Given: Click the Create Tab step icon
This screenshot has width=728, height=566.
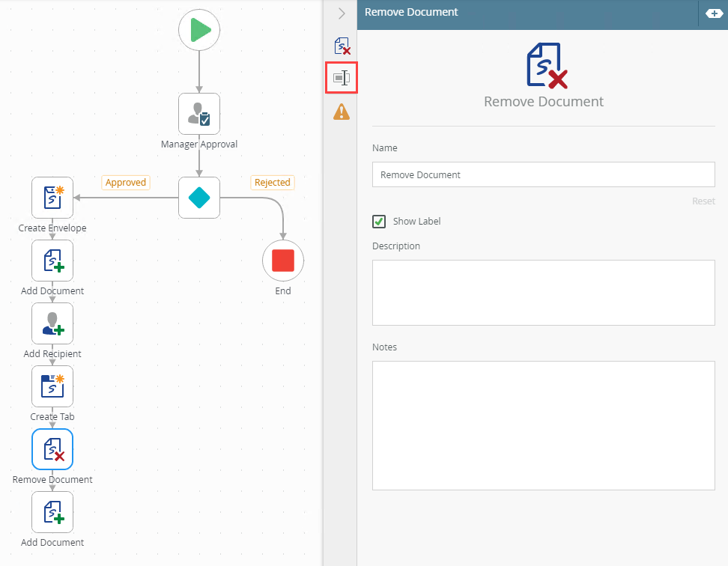Looking at the screenshot, I should pyautogui.click(x=52, y=386).
